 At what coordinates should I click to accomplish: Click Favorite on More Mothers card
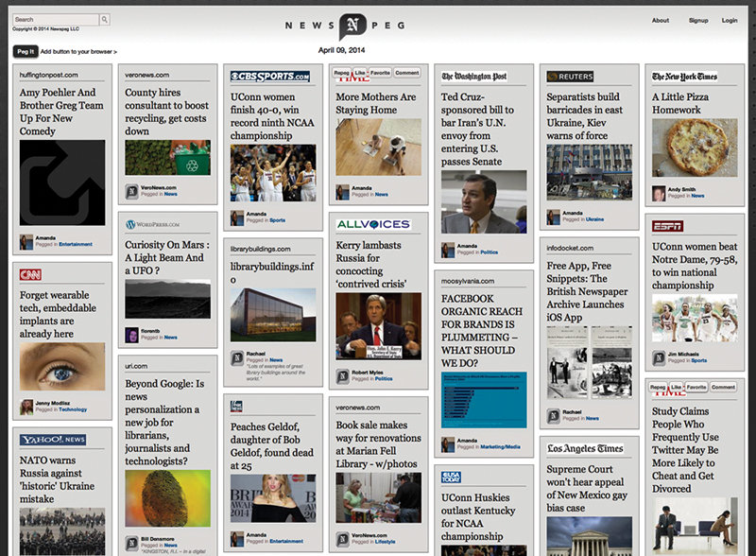point(380,73)
